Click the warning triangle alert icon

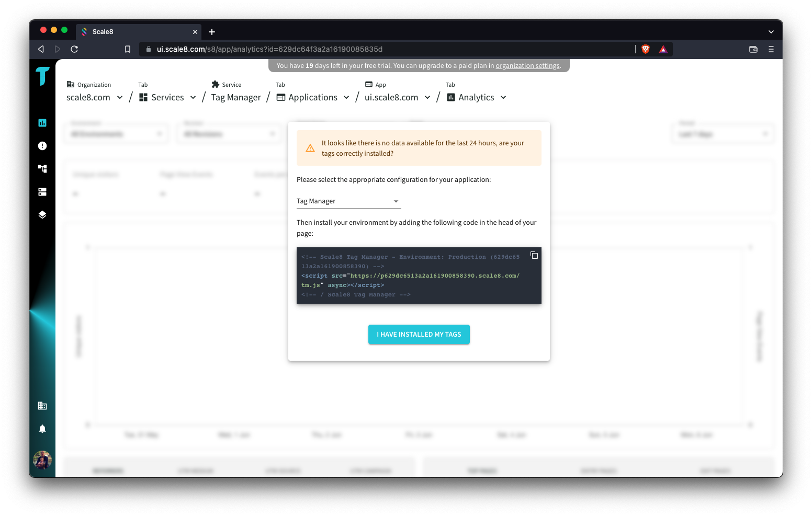(x=310, y=148)
